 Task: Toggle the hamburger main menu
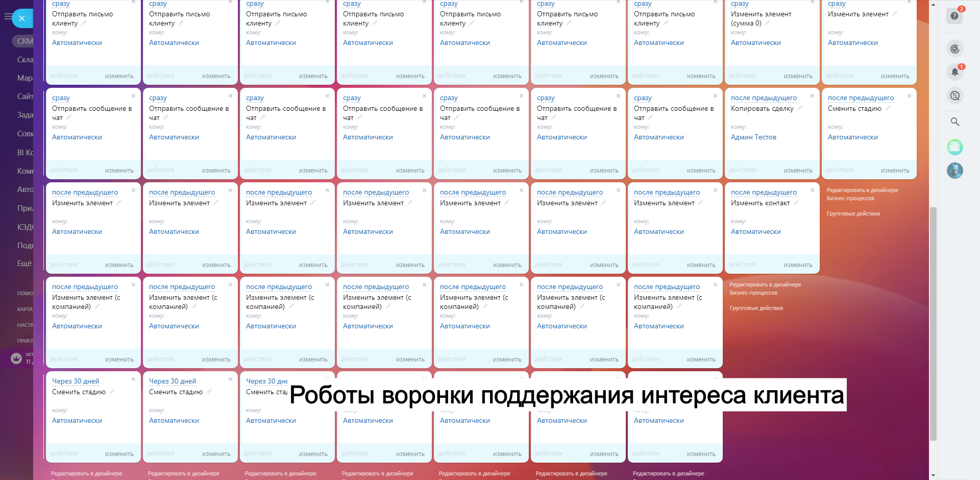[8, 17]
